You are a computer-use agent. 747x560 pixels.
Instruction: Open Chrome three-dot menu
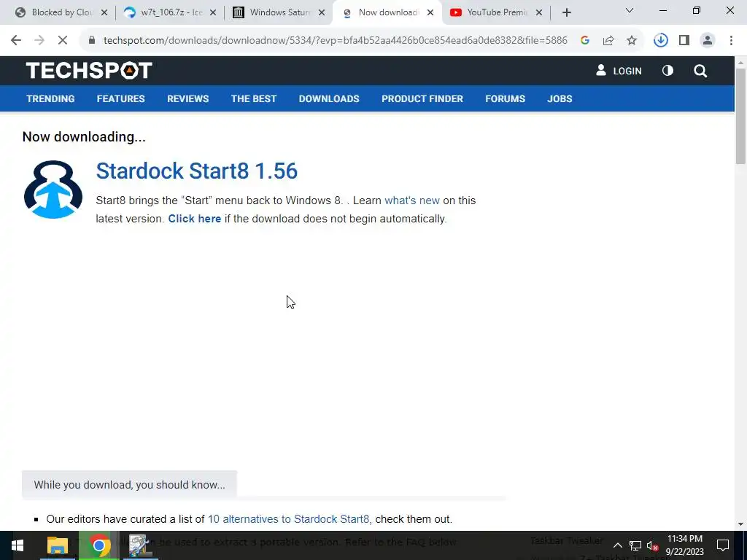[731, 41]
